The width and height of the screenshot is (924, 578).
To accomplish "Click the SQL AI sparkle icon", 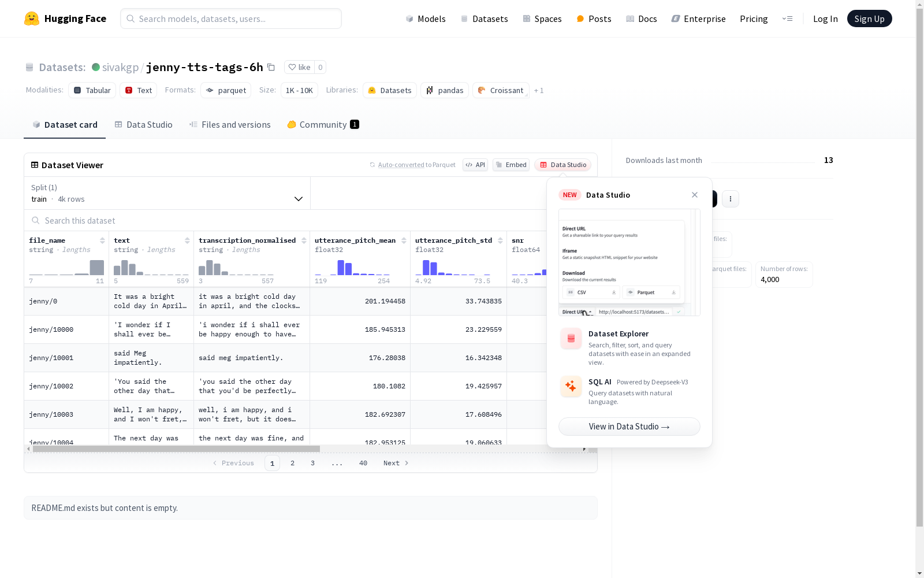I will [571, 387].
